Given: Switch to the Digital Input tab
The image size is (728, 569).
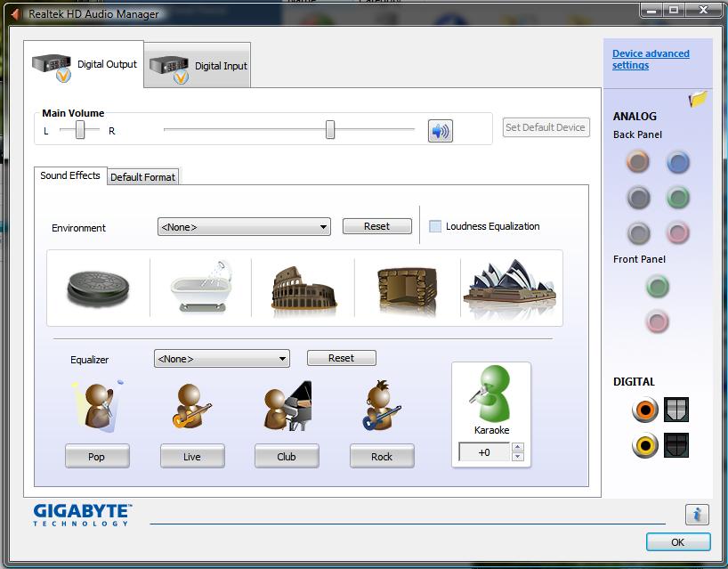Looking at the screenshot, I should (198, 66).
